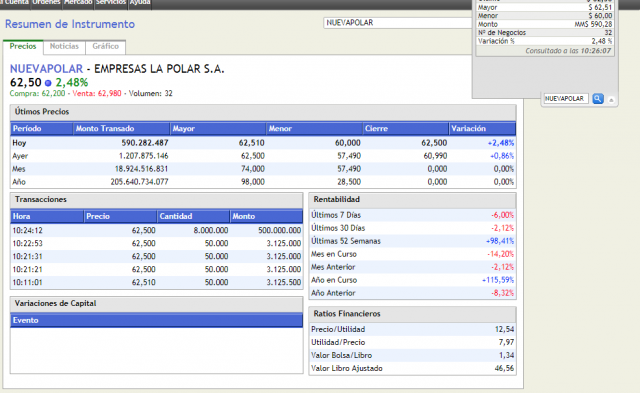This screenshot has height=393, width=640.
Task: Click the 8.000.000 quantity value
Action: [211, 231]
